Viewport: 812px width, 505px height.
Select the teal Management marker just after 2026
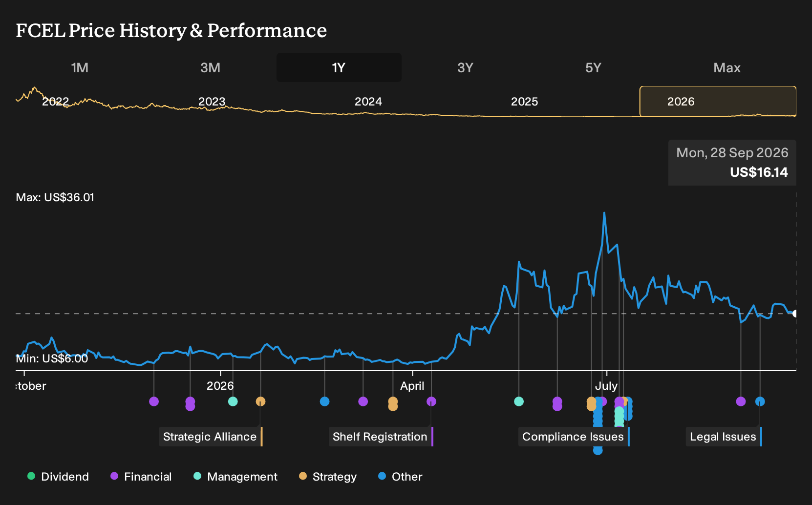point(233,401)
